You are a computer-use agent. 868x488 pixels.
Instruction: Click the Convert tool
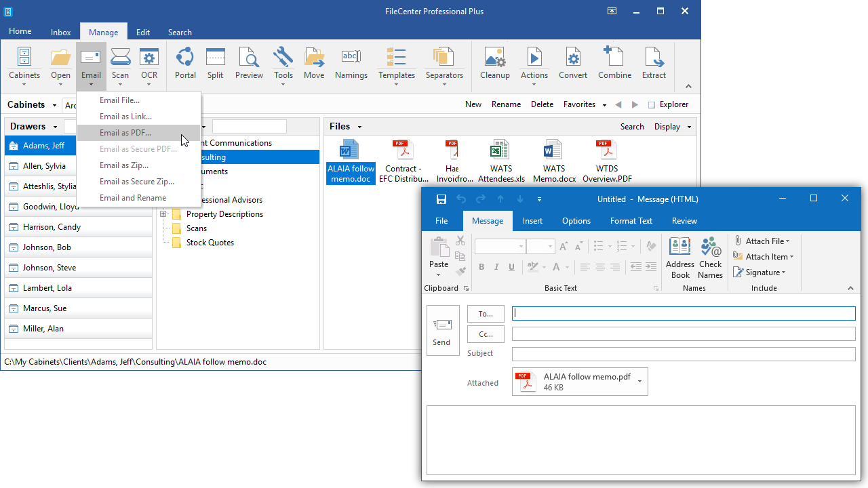[573, 64]
